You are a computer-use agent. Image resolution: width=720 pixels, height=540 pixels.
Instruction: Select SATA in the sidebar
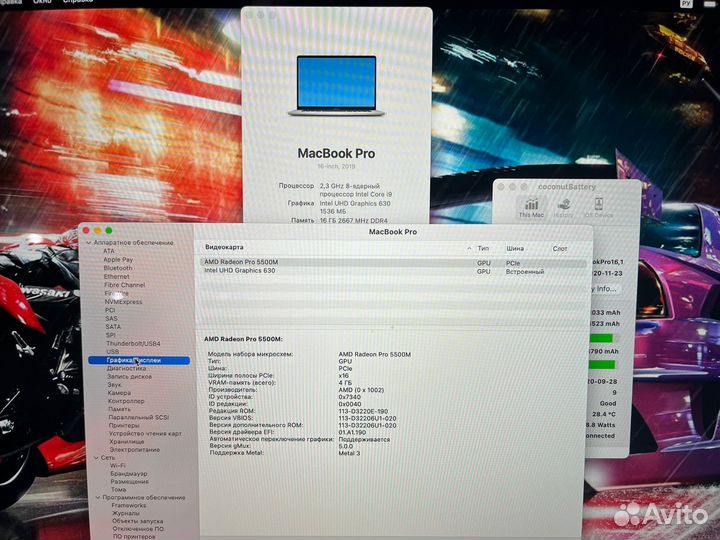click(113, 327)
